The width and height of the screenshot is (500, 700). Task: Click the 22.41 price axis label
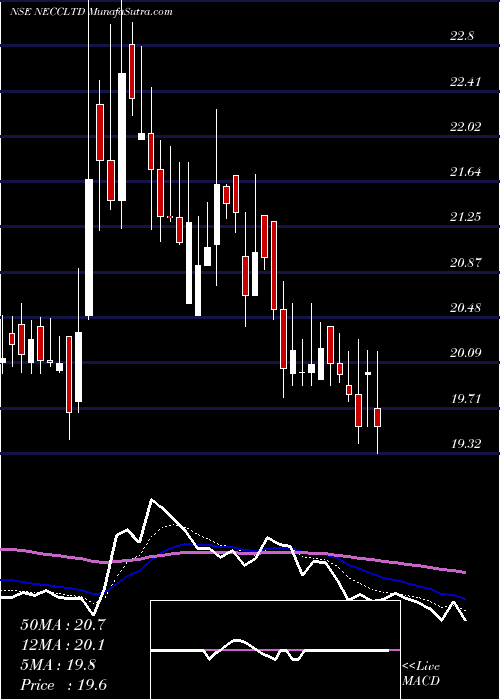pos(465,82)
